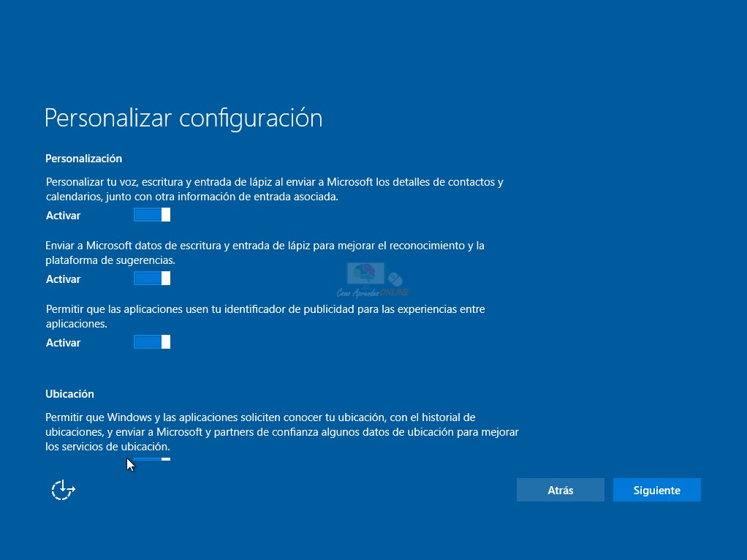The width and height of the screenshot is (747, 560).
Task: Click the Siguiente button
Action: click(656, 490)
